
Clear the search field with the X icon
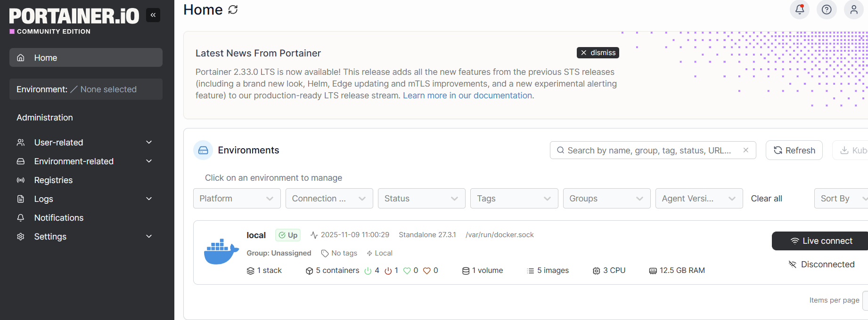pyautogui.click(x=746, y=150)
